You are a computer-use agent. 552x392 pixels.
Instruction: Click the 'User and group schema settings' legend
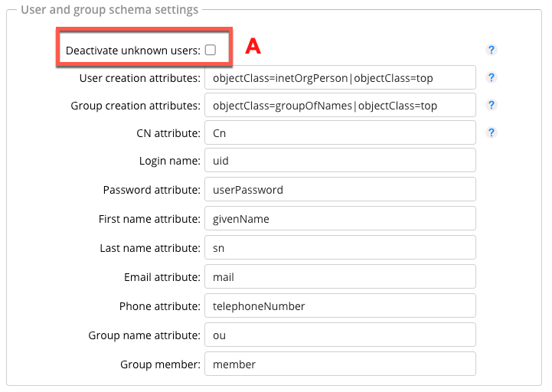click(x=109, y=10)
